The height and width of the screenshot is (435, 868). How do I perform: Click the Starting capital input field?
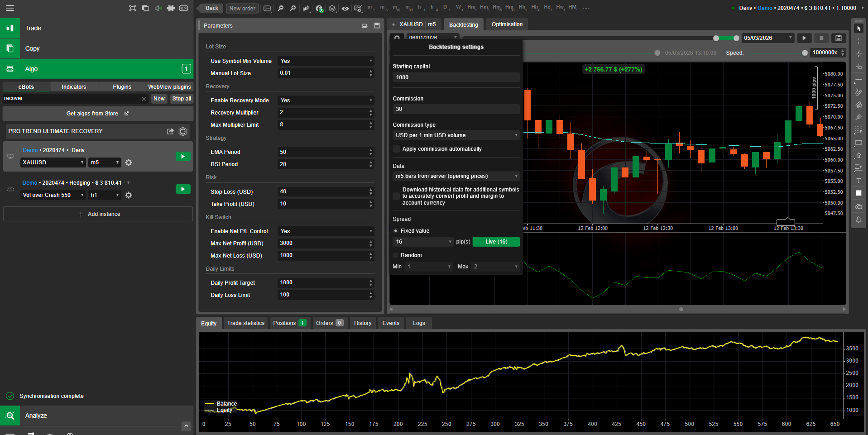[x=456, y=77]
